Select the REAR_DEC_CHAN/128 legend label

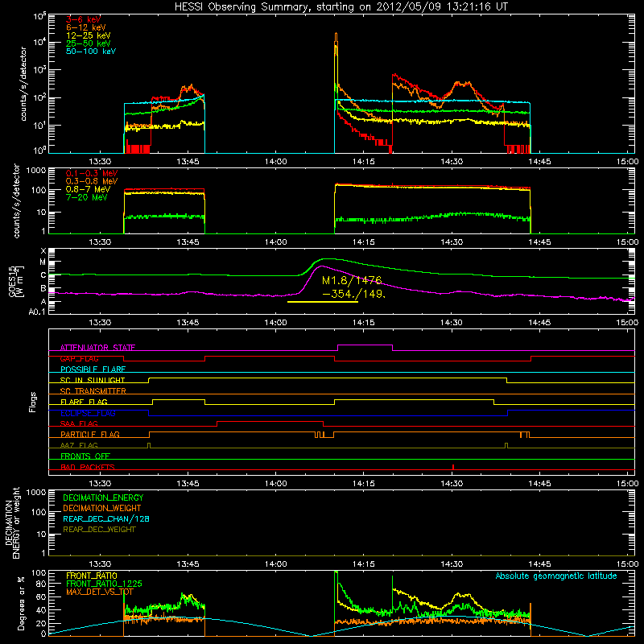click(x=106, y=518)
